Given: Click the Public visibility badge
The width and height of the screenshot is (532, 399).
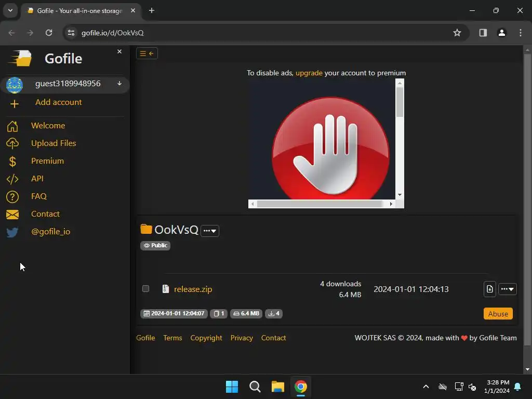Looking at the screenshot, I should 155,245.
